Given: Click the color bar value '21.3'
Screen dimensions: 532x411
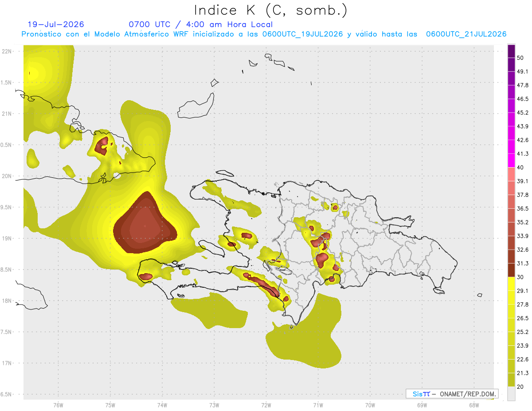Looking at the screenshot, I should tap(523, 373).
